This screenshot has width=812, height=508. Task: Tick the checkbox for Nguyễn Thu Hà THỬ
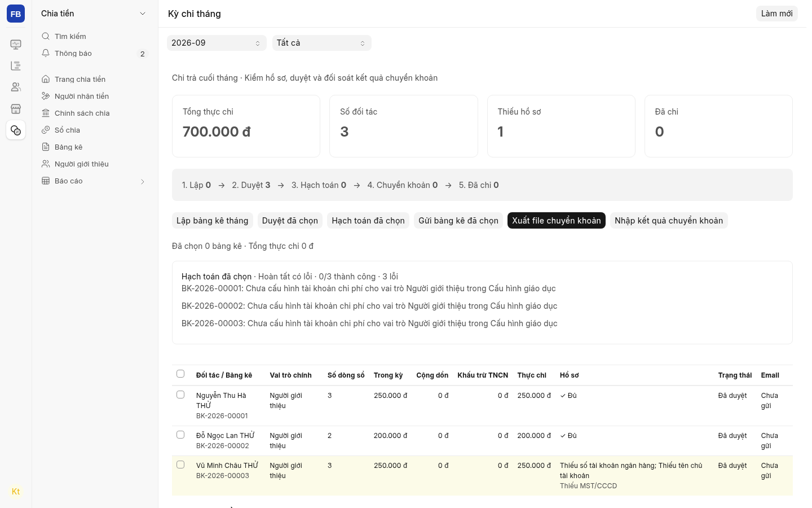[x=180, y=395]
